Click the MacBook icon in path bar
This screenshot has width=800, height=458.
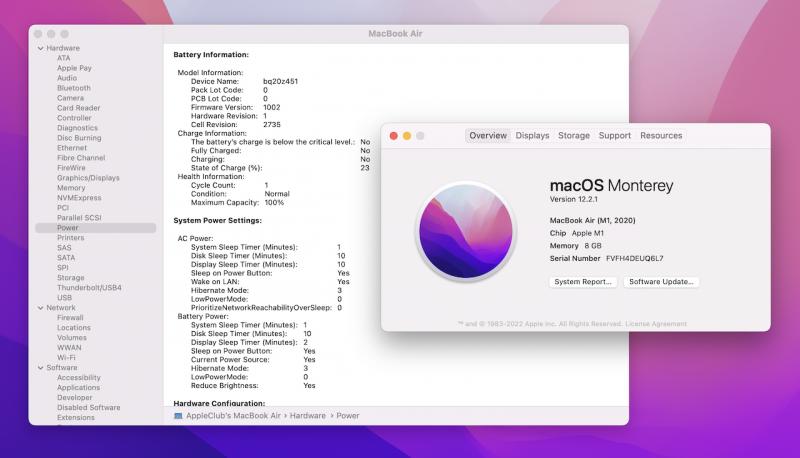tap(178, 416)
